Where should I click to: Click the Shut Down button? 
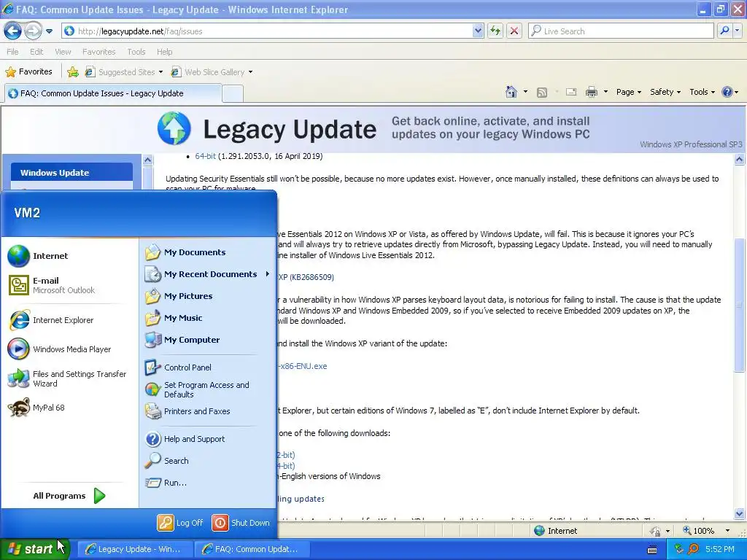[x=241, y=523]
